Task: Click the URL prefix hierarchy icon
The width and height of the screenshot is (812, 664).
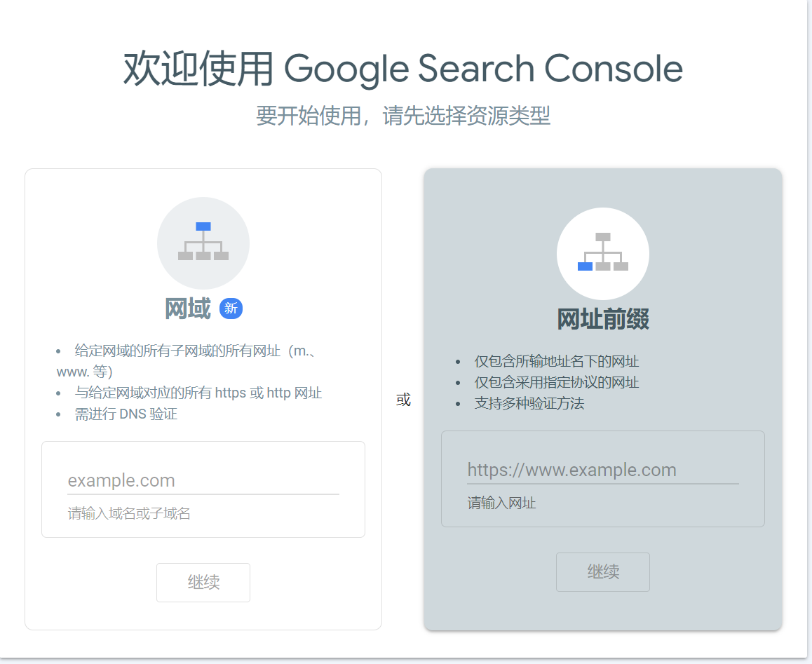Action: pos(603,253)
